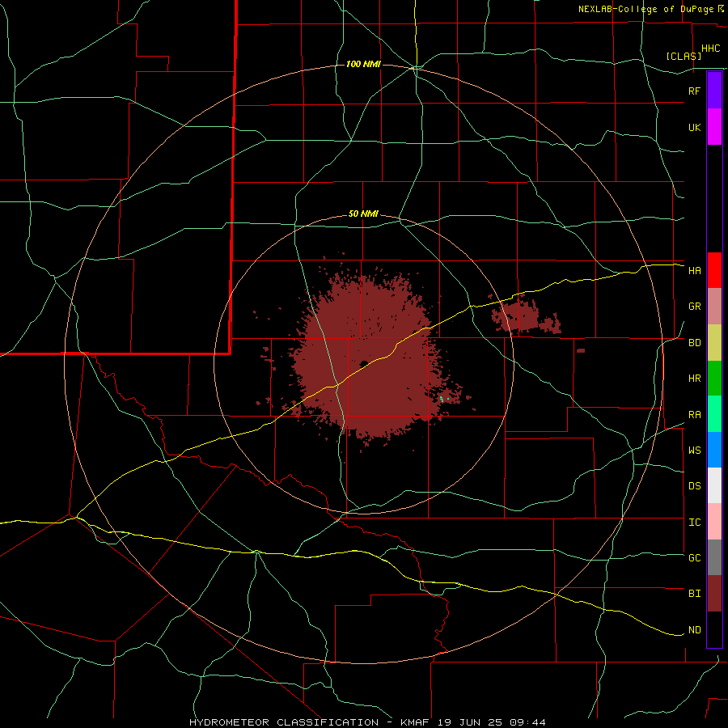Click the [CLAS] label
The width and height of the screenshot is (728, 728).
point(684,56)
